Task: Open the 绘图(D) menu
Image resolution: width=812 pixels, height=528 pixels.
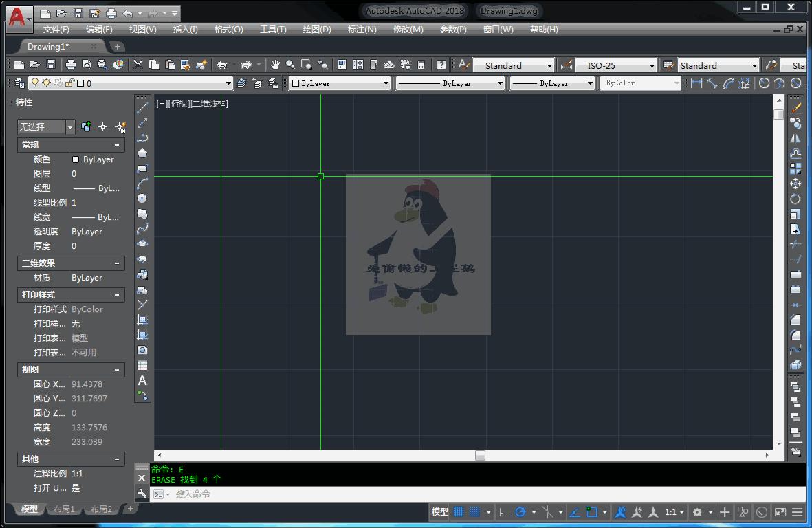Action: click(x=317, y=30)
